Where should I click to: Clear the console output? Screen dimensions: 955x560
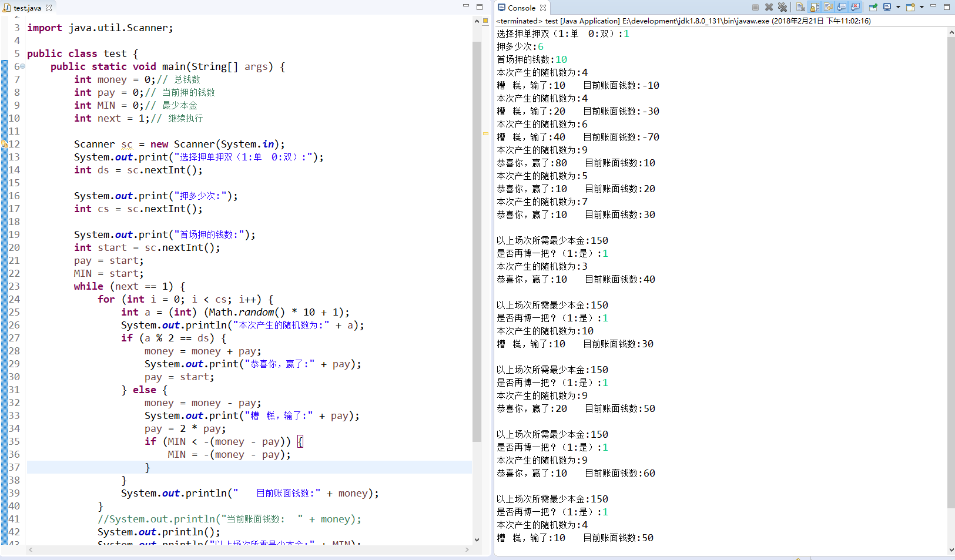[x=800, y=7]
